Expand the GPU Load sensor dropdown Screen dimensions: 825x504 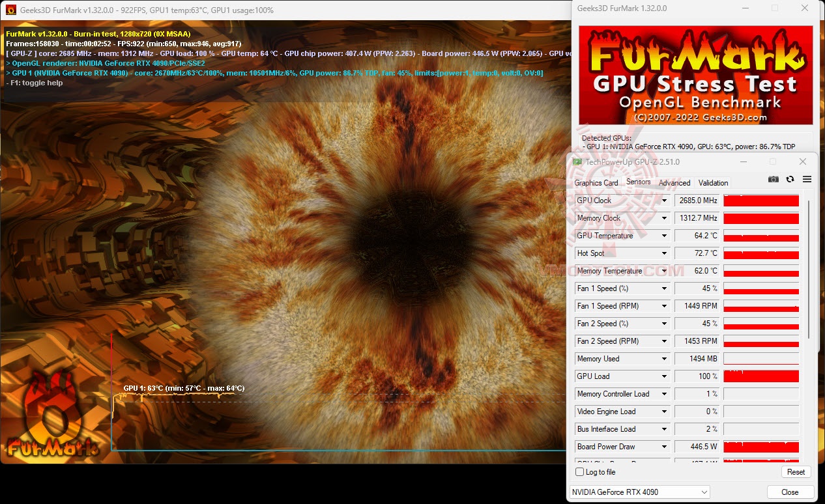[x=665, y=376]
